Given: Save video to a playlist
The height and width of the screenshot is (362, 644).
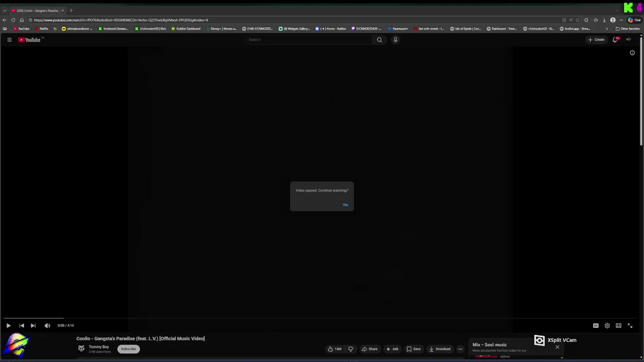Looking at the screenshot, I should pyautogui.click(x=414, y=349).
